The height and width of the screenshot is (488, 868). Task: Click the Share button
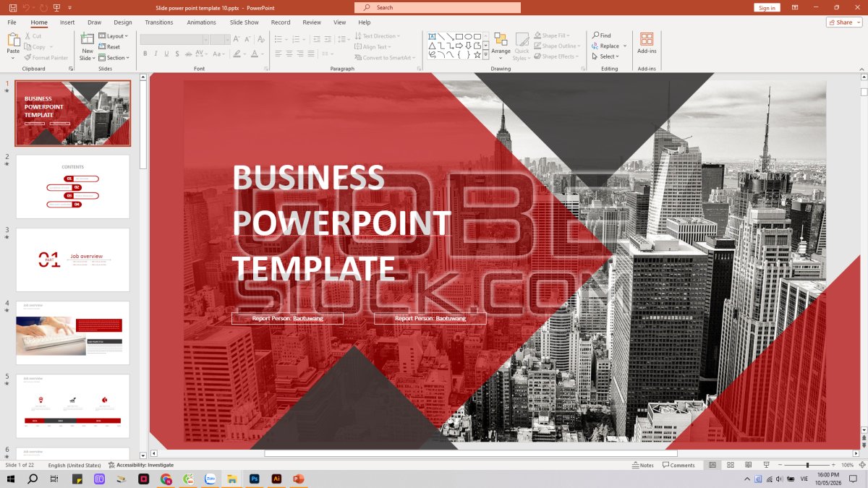pos(844,22)
